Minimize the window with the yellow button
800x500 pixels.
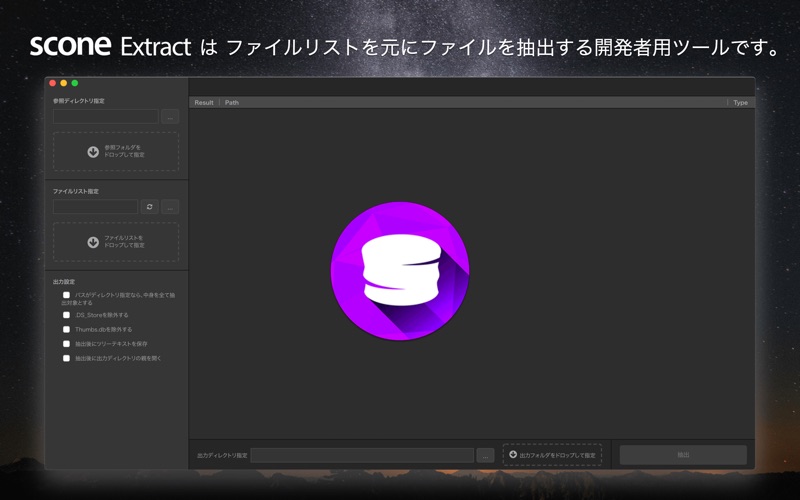pyautogui.click(x=63, y=83)
